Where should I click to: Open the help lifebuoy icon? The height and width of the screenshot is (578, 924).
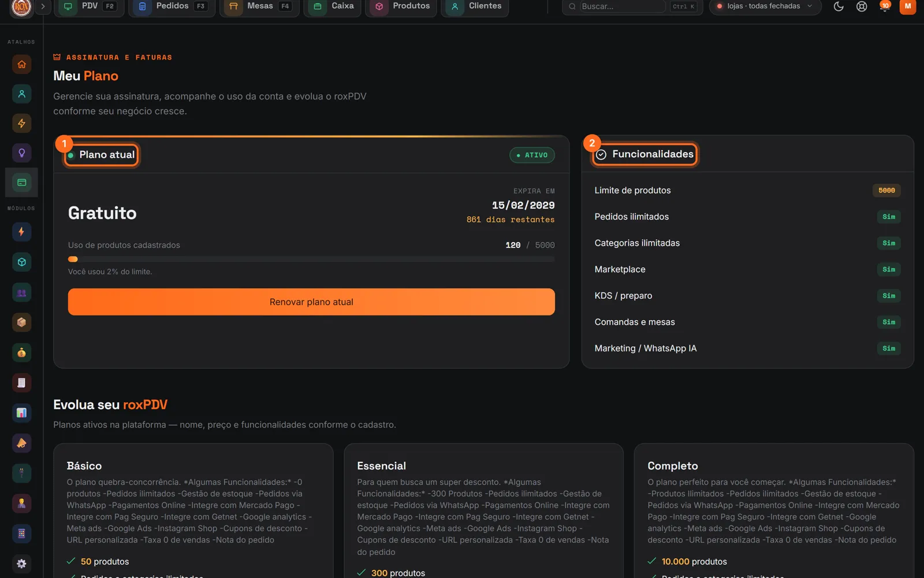pyautogui.click(x=862, y=6)
